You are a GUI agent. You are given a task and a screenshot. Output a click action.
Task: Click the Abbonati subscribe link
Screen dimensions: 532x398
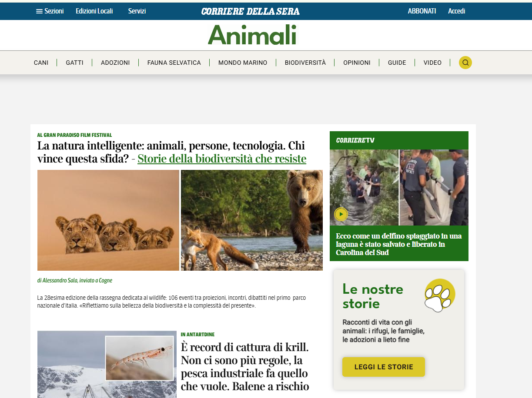[x=422, y=11]
